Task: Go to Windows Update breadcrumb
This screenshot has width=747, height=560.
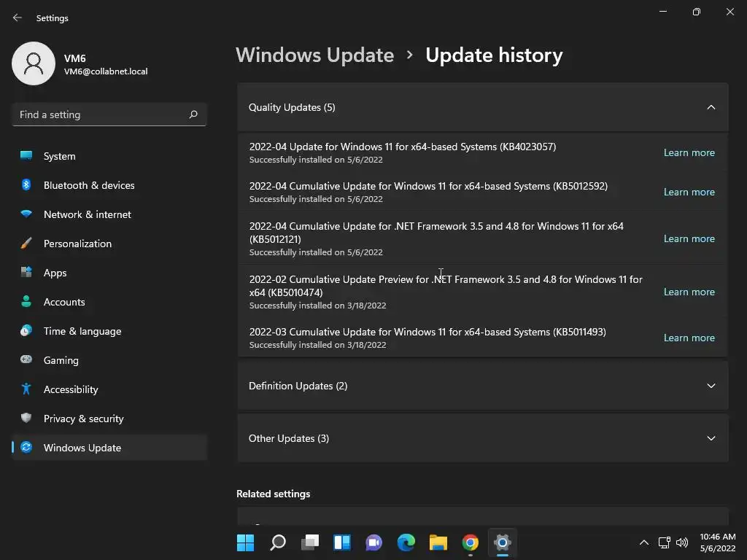Action: pos(315,55)
